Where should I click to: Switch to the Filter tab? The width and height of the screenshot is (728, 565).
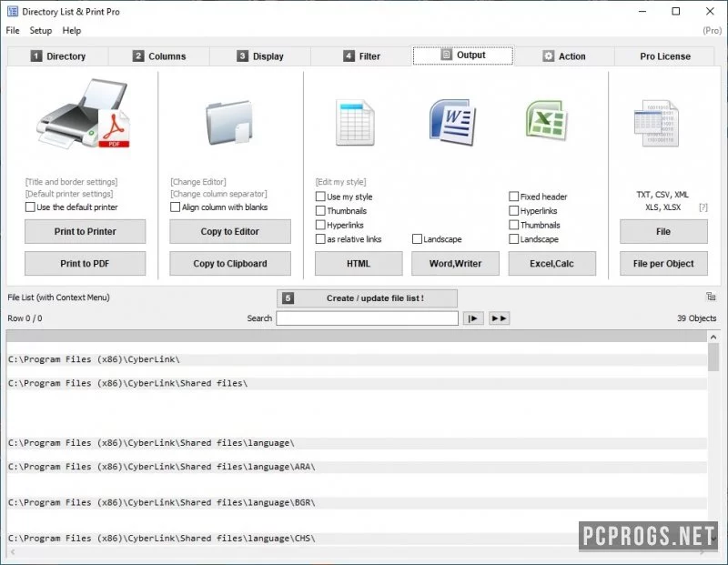(x=361, y=56)
